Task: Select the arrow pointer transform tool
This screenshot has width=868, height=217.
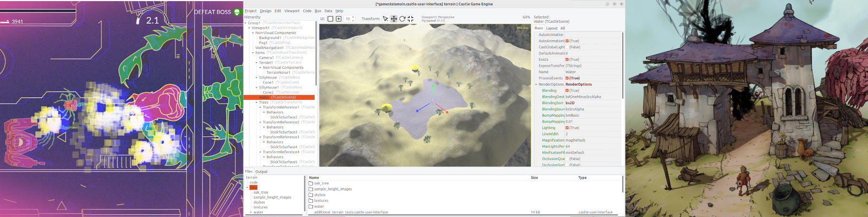Action: [x=385, y=19]
